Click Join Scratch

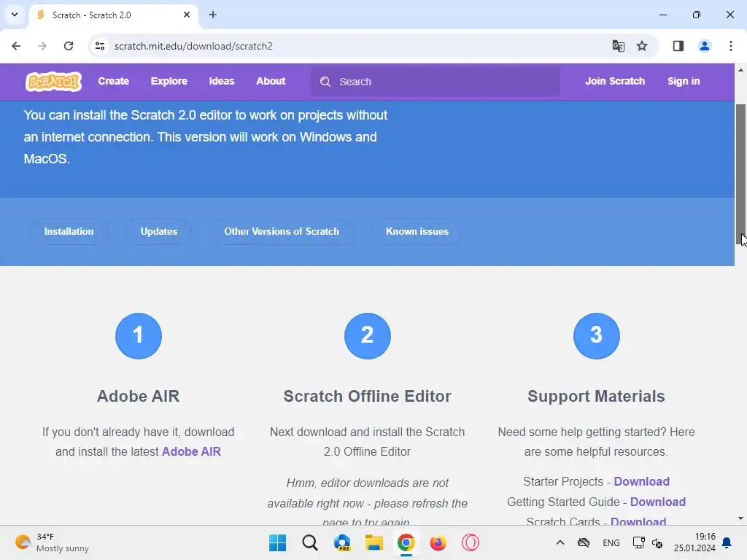tap(615, 82)
